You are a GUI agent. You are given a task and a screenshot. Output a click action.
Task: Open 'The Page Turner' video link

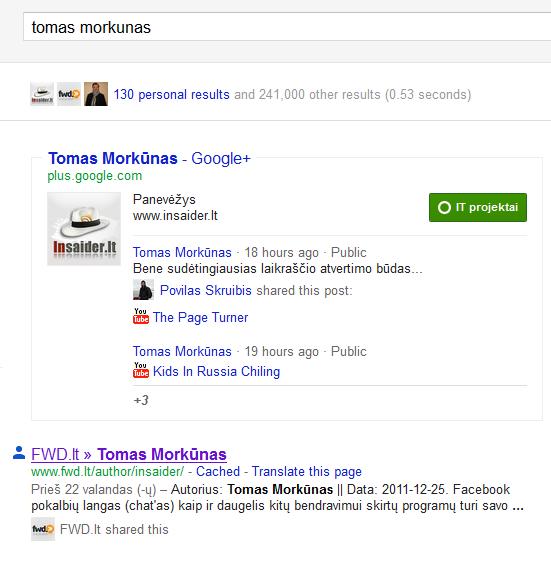coord(201,317)
